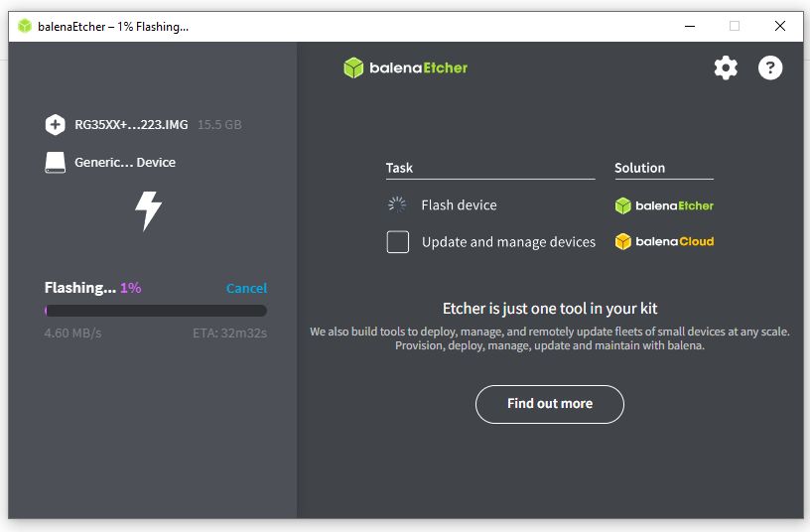Open the help question mark icon
Image resolution: width=810 pixels, height=532 pixels.
pos(770,68)
